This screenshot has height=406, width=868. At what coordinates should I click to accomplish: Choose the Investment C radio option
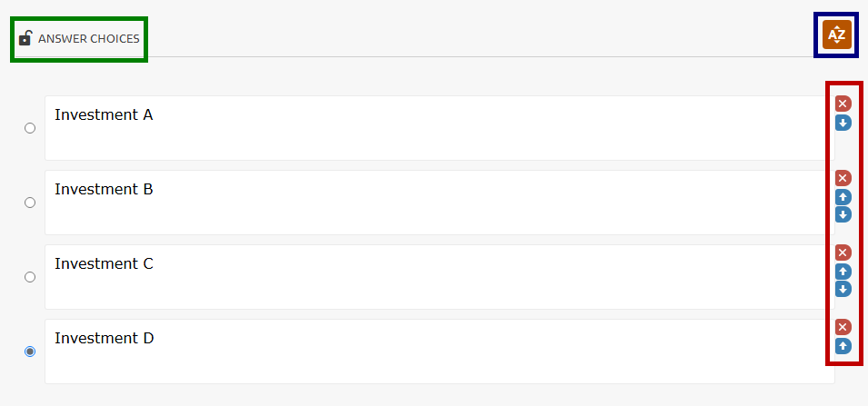click(30, 277)
